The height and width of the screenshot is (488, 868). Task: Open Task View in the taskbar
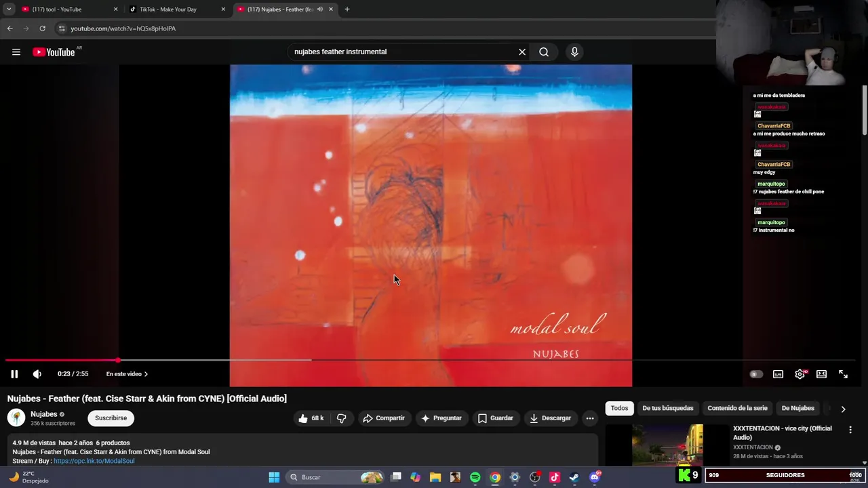tap(396, 477)
